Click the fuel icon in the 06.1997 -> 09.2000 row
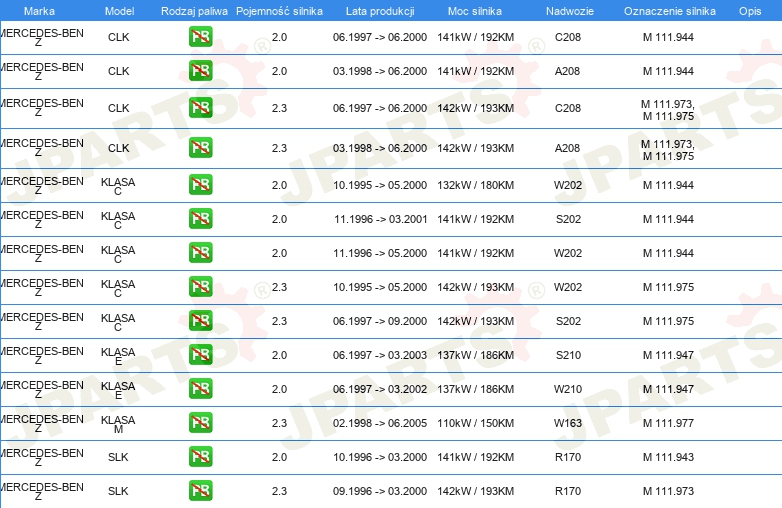This screenshot has height=508, width=782. [x=200, y=321]
